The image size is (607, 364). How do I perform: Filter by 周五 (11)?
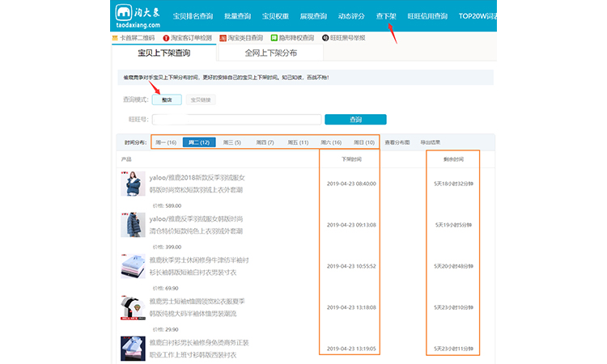pyautogui.click(x=298, y=142)
